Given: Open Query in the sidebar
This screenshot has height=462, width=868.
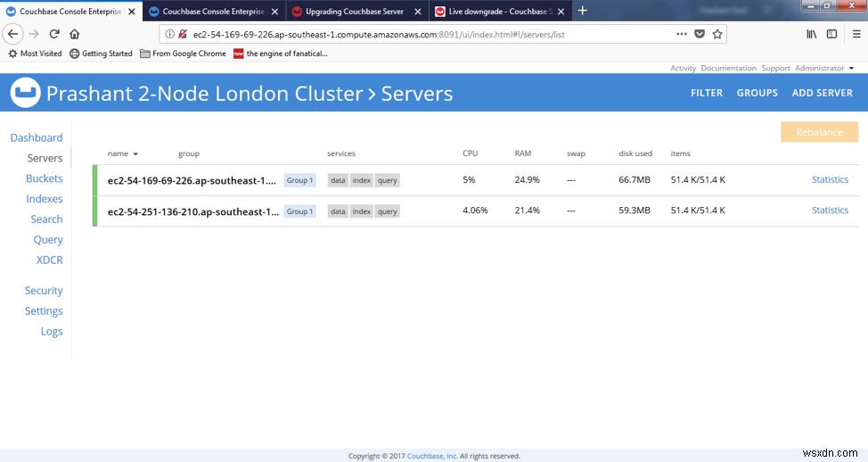Looking at the screenshot, I should pyautogui.click(x=48, y=240).
